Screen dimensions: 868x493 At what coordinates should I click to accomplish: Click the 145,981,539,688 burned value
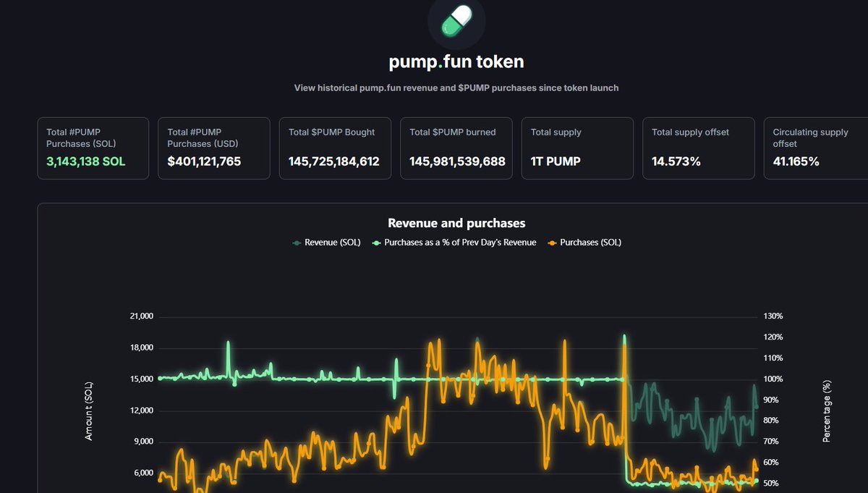coord(457,161)
